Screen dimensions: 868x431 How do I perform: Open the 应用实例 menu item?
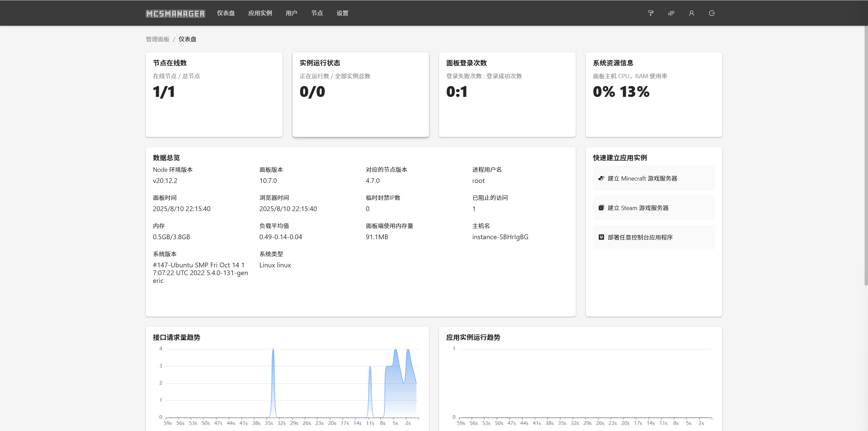(x=260, y=13)
